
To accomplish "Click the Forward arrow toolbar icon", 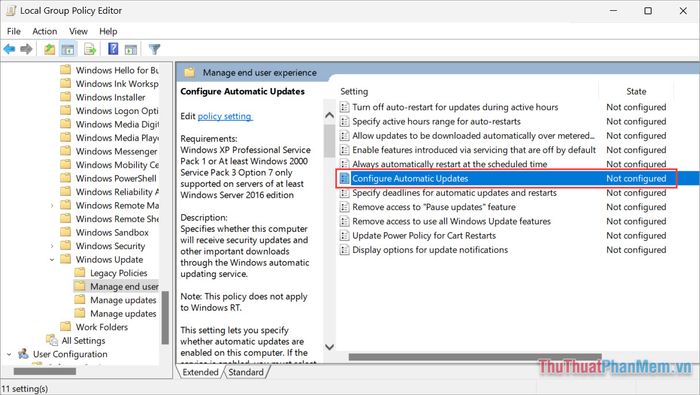I will (26, 49).
